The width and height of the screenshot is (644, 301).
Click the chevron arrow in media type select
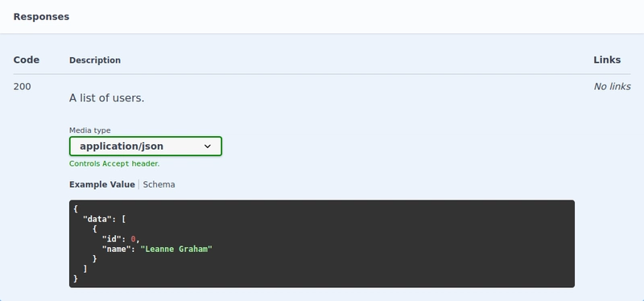208,146
